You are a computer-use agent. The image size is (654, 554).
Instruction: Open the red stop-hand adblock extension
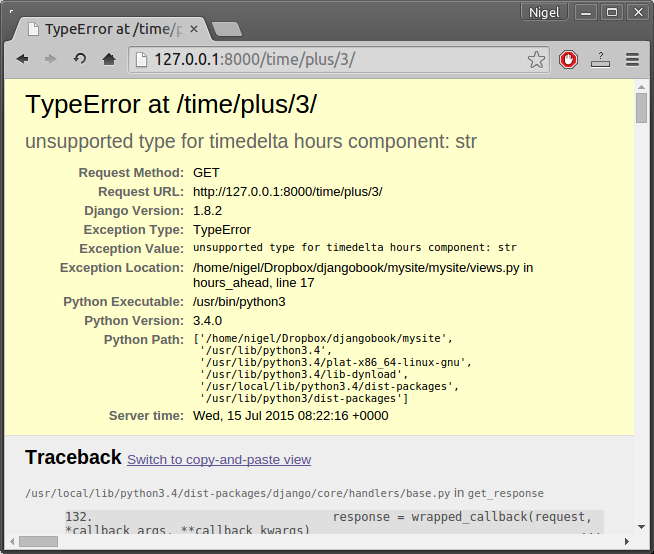(568, 60)
